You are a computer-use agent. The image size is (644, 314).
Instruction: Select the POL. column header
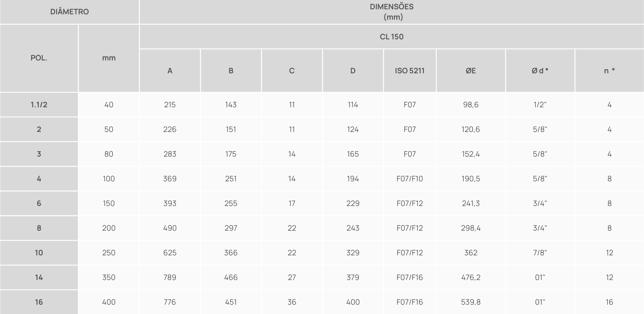[39, 58]
